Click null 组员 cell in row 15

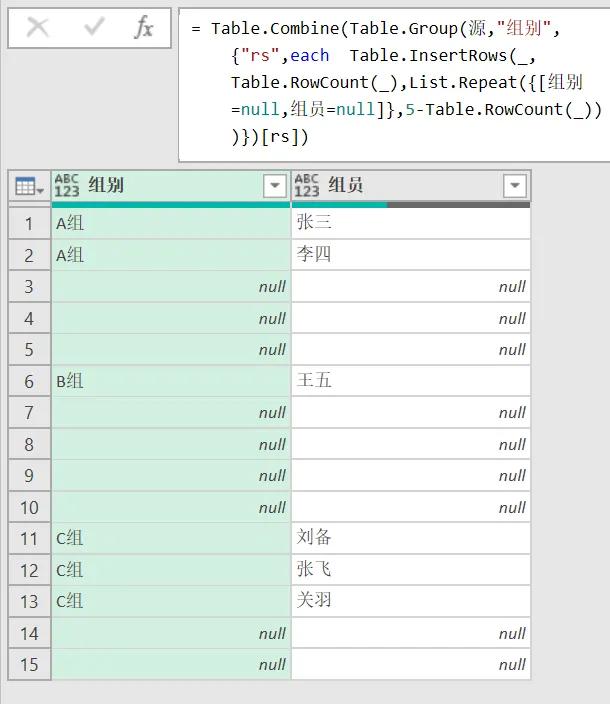(x=411, y=664)
